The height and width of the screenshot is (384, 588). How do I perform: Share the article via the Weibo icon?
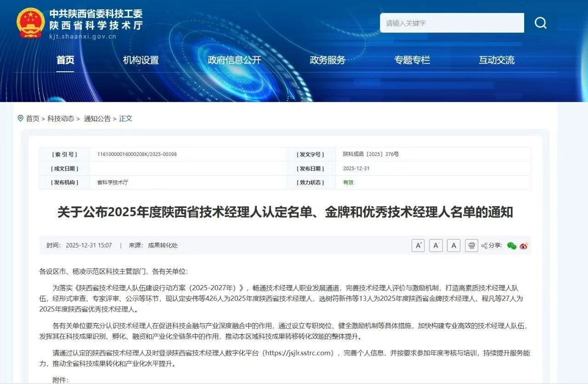point(523,246)
